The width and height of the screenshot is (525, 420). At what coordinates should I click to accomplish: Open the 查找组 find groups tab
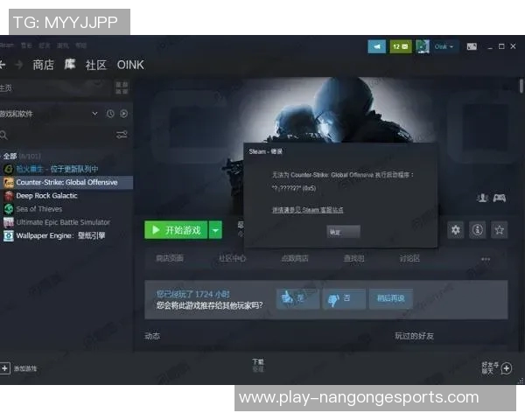[x=353, y=258]
